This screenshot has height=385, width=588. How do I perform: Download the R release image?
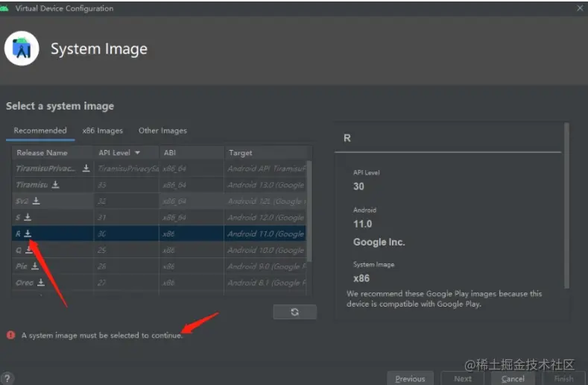pos(28,234)
